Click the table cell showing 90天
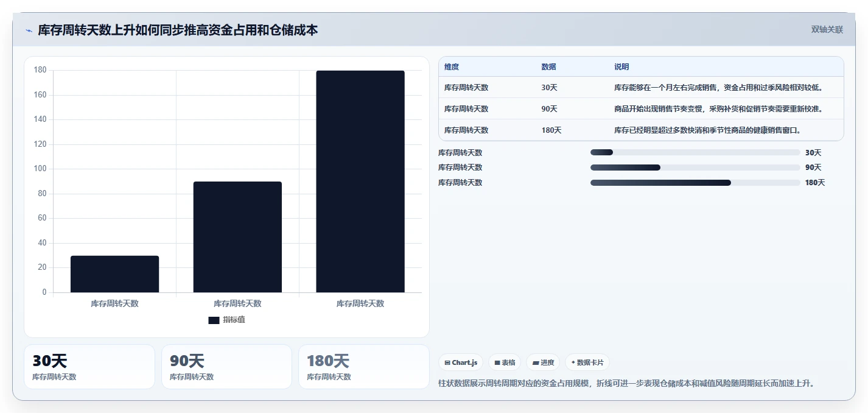The image size is (868, 413). coord(549,109)
